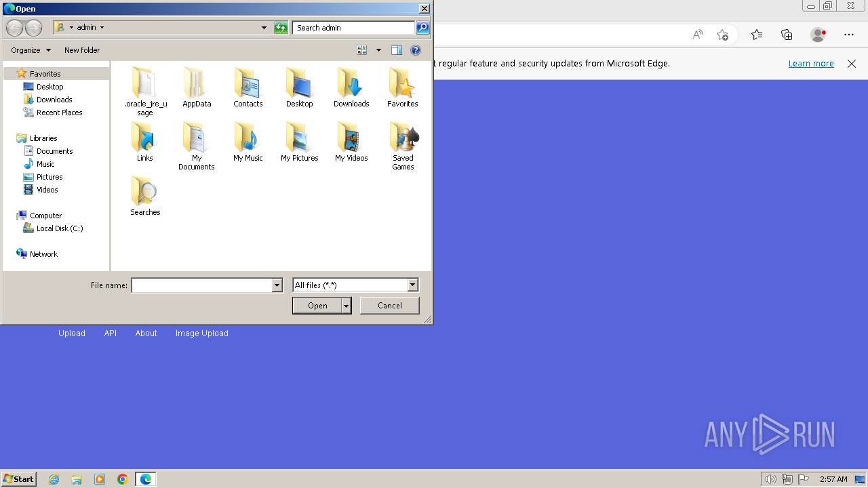The height and width of the screenshot is (488, 868).
Task: Change the view icon layout
Action: click(362, 50)
